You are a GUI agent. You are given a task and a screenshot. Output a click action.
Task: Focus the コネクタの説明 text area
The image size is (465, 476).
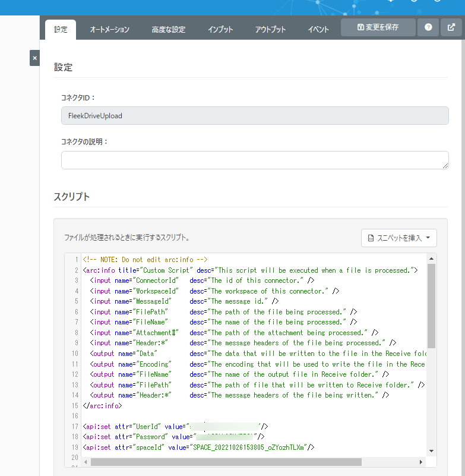(x=255, y=160)
